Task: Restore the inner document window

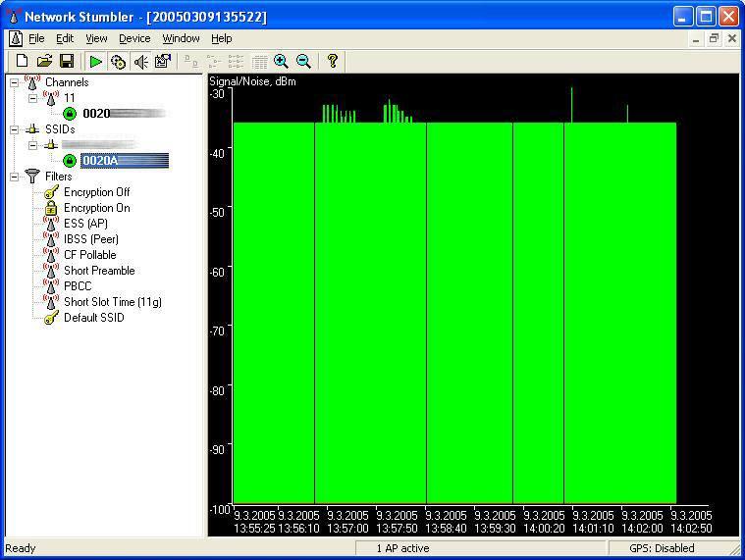Action: (714, 38)
